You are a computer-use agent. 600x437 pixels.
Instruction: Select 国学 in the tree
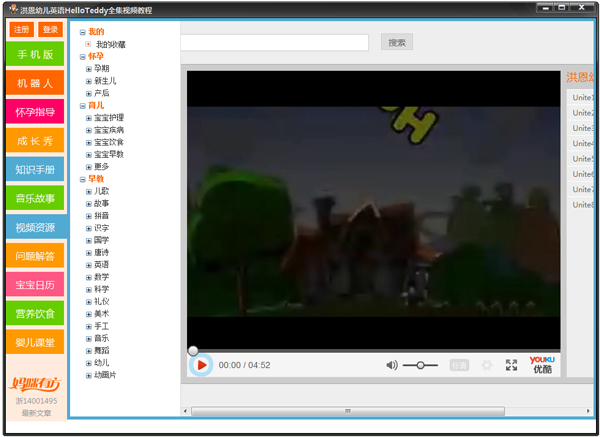pyautogui.click(x=101, y=240)
